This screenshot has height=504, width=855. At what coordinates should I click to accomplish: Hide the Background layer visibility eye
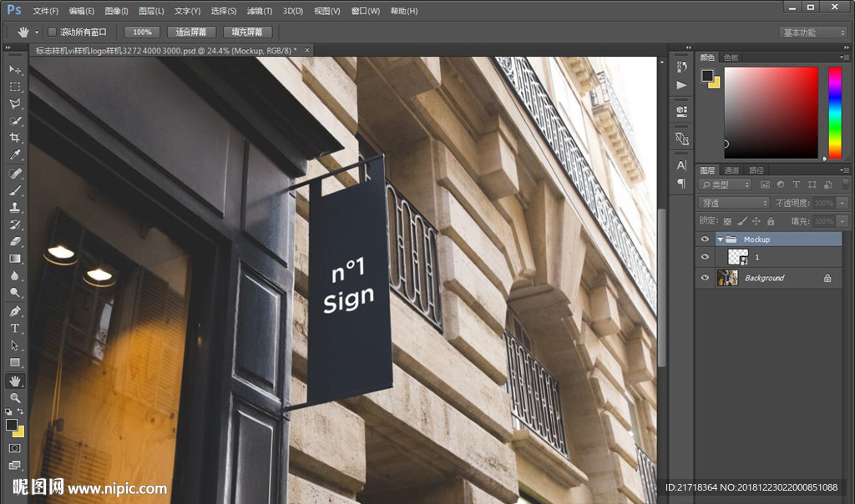[705, 278]
